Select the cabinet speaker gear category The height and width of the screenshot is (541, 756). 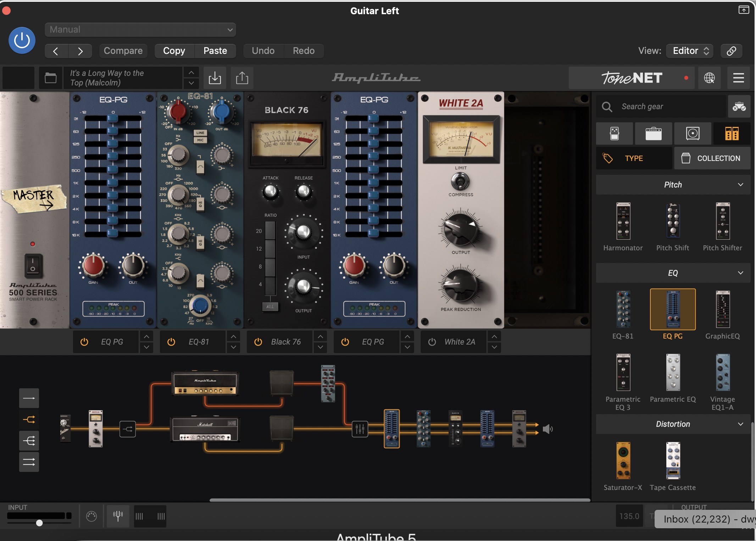tap(693, 134)
